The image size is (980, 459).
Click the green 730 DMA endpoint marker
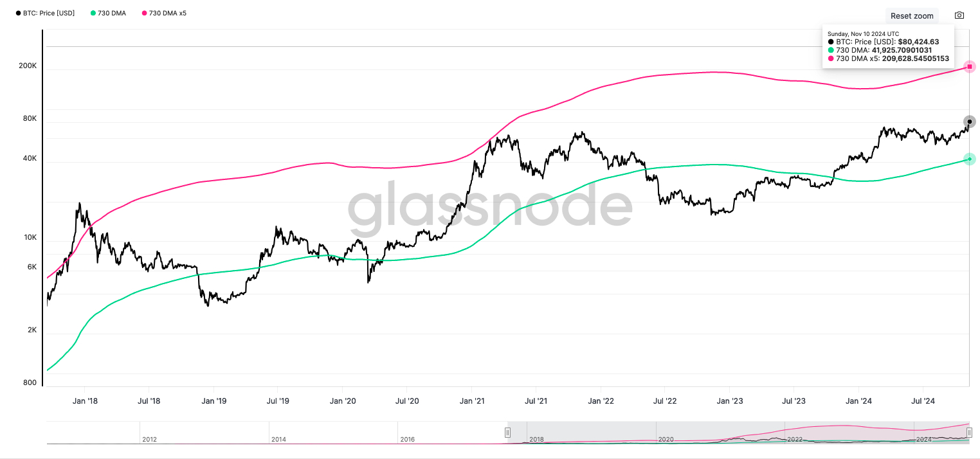click(x=969, y=159)
